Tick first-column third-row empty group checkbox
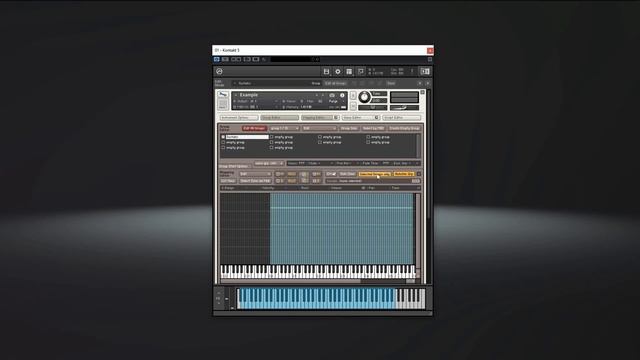This screenshot has height=360, width=640. tap(223, 148)
